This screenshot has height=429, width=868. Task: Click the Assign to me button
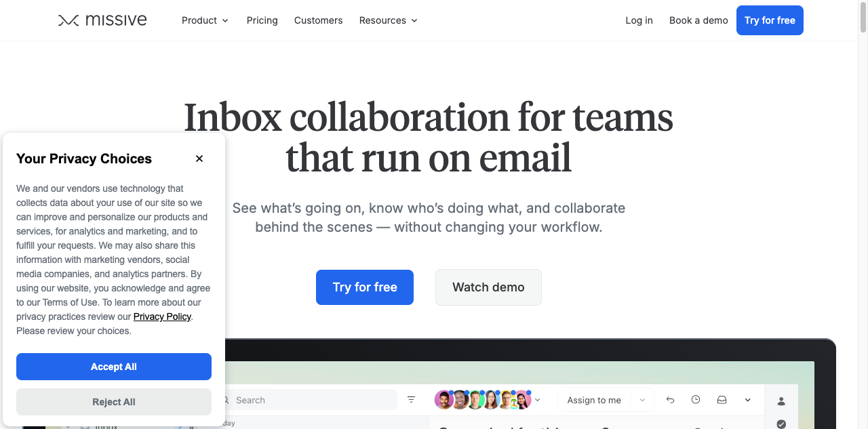tap(594, 400)
